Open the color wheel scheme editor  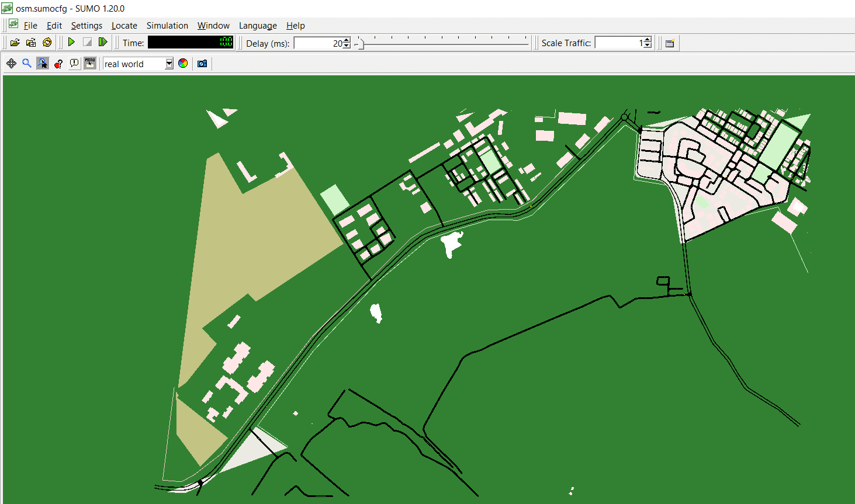(x=183, y=64)
